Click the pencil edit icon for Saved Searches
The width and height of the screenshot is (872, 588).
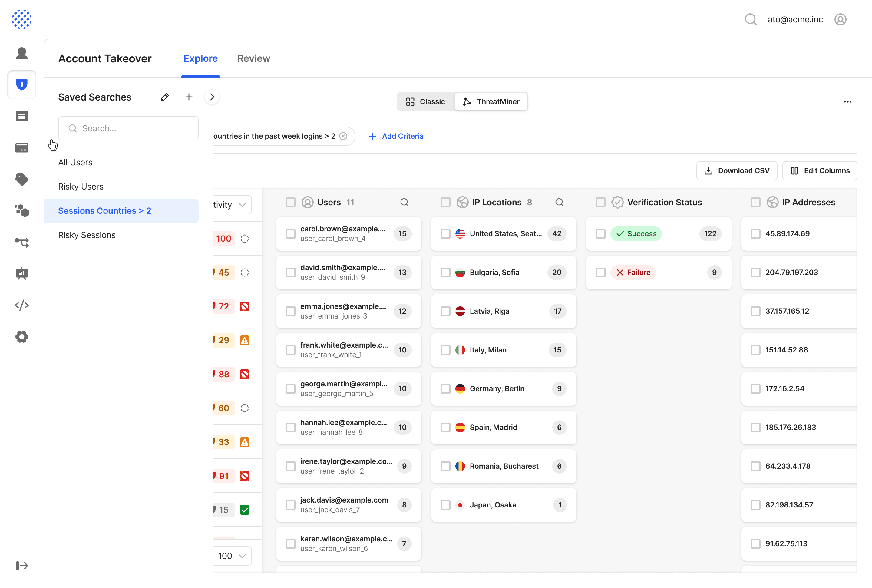tap(165, 97)
